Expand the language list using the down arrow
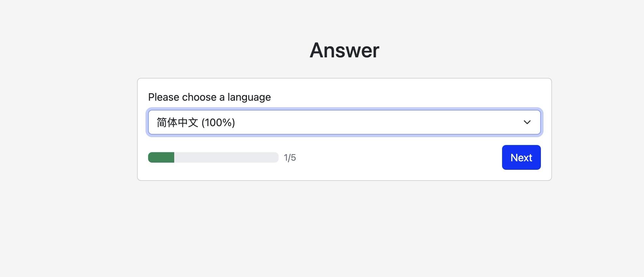 click(x=527, y=122)
